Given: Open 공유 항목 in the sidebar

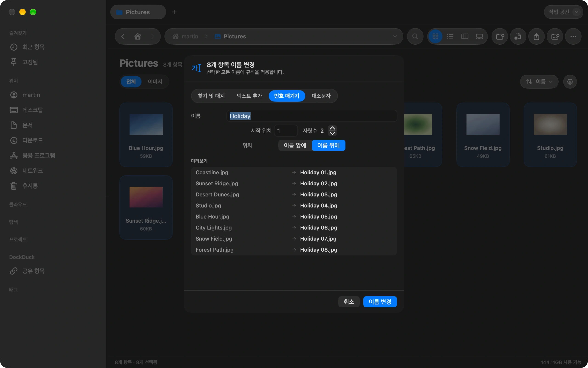Looking at the screenshot, I should (x=28, y=271).
